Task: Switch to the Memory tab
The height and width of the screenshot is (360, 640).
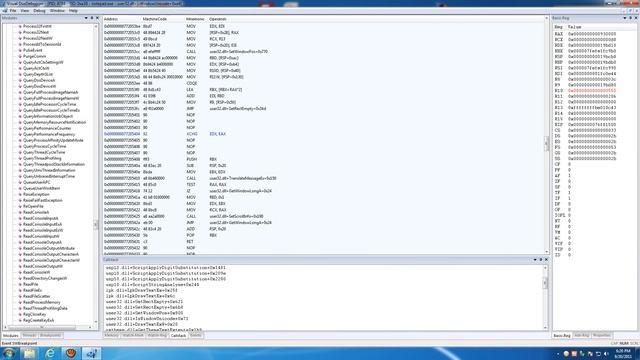Action: pos(111,336)
